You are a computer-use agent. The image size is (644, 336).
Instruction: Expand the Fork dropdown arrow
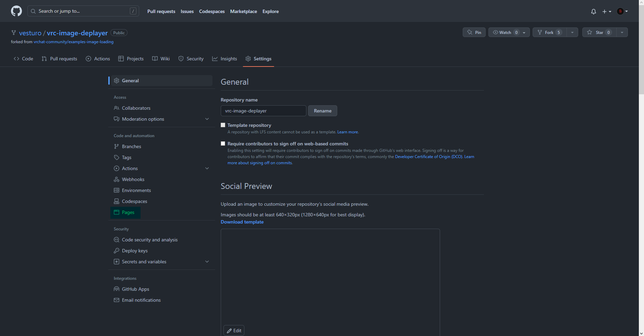[572, 32]
